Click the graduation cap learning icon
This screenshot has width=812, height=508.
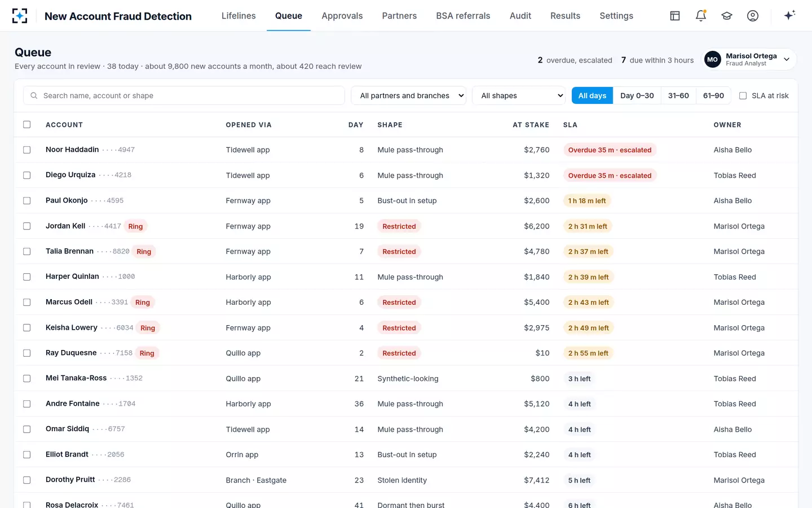(x=727, y=16)
